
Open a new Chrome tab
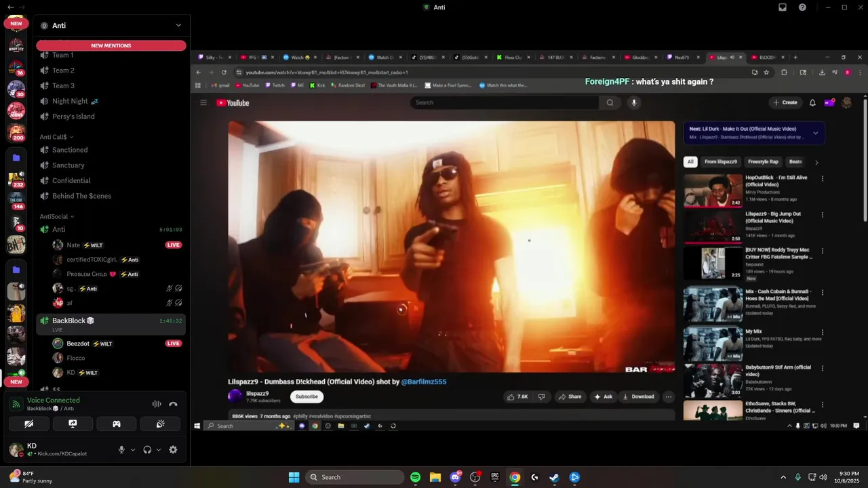(x=795, y=58)
